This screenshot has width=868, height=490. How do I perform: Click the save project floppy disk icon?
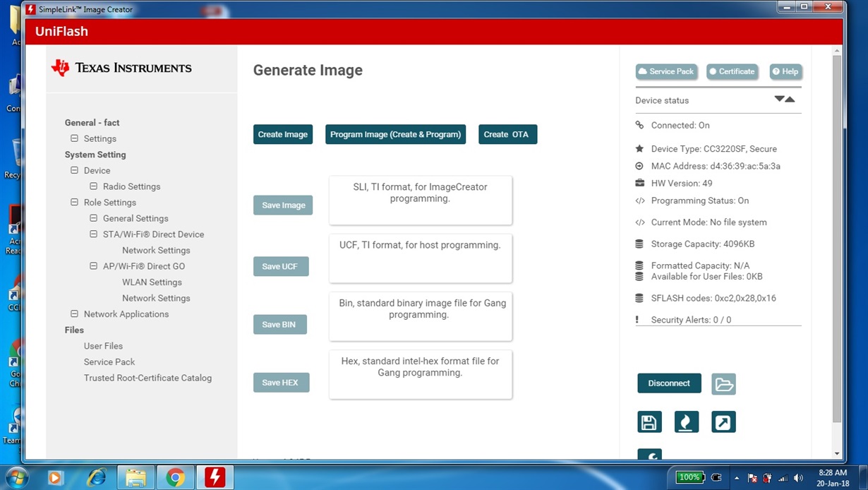pyautogui.click(x=649, y=422)
